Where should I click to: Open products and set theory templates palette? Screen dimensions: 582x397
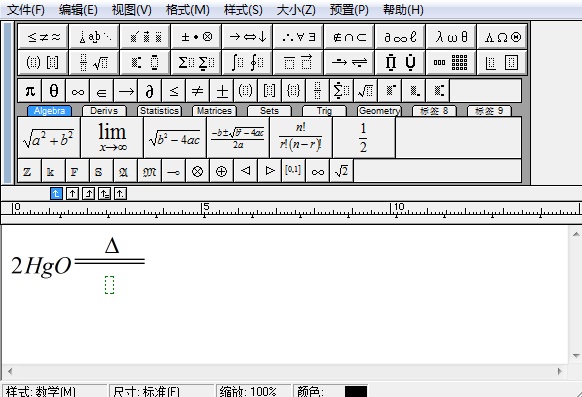(x=400, y=62)
